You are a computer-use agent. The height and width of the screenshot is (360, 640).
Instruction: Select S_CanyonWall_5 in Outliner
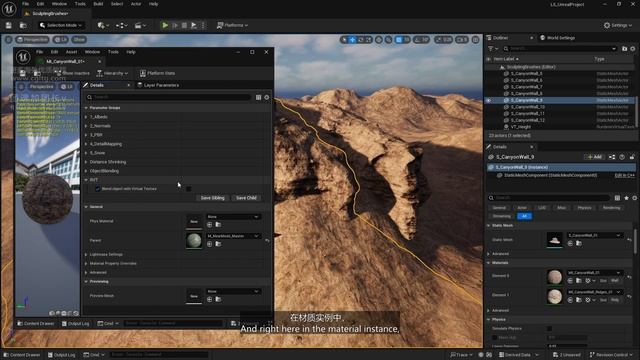pos(527,73)
